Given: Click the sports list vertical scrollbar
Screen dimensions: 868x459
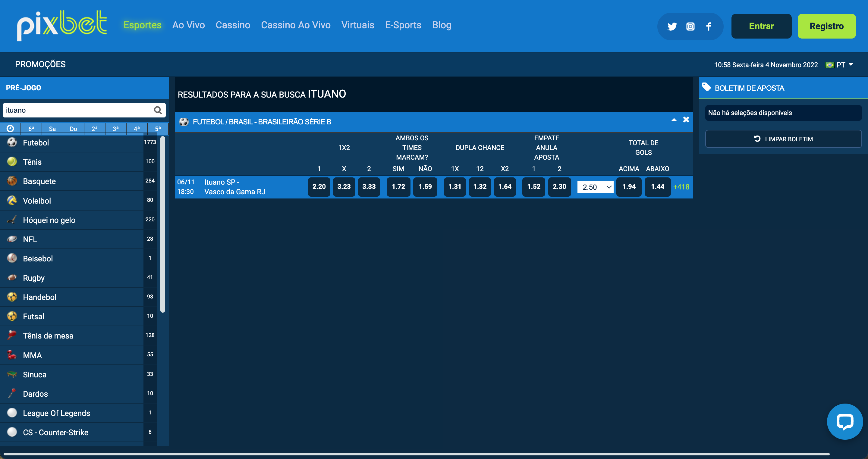Looking at the screenshot, I should pos(163,224).
